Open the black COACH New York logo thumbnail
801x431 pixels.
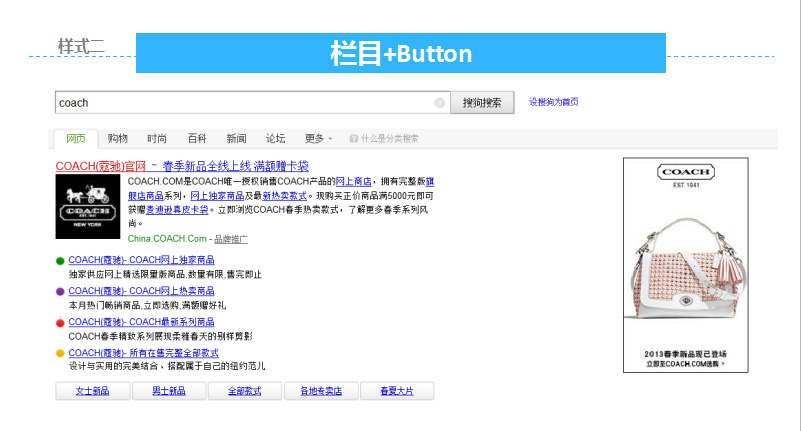88,206
